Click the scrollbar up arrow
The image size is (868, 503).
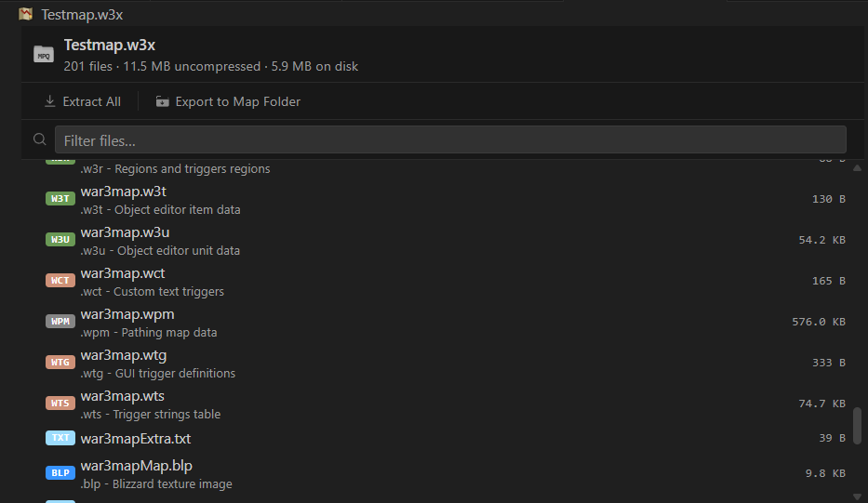[x=857, y=168]
